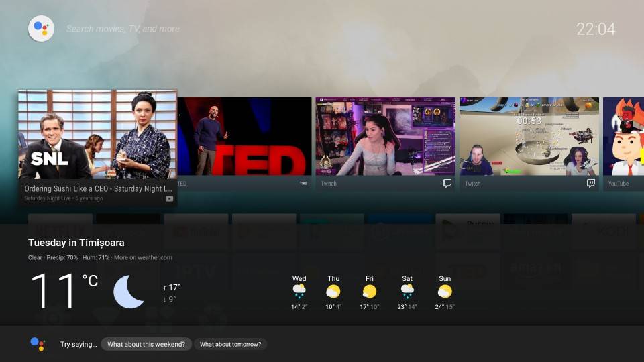Open the TED talk video thumbnail
The width and height of the screenshot is (644, 362).
coord(245,136)
